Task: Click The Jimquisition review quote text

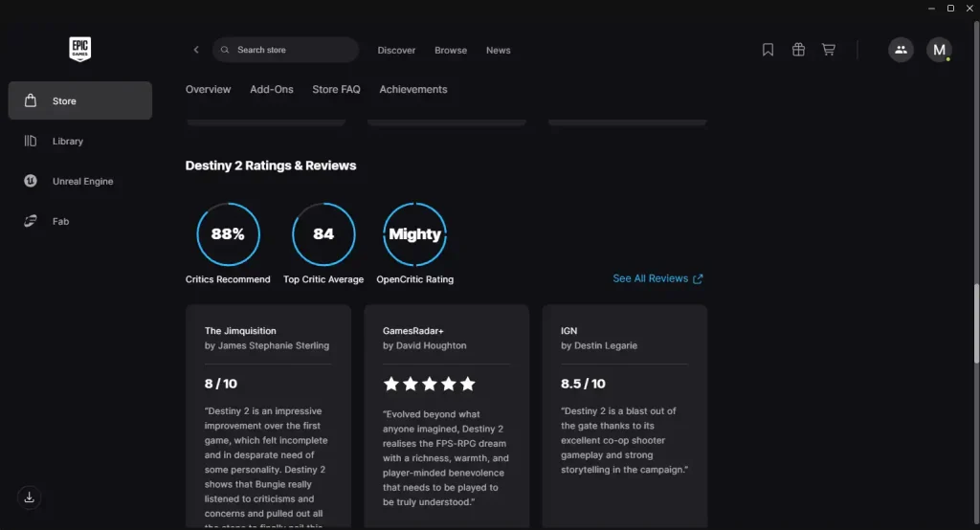Action: click(x=266, y=467)
